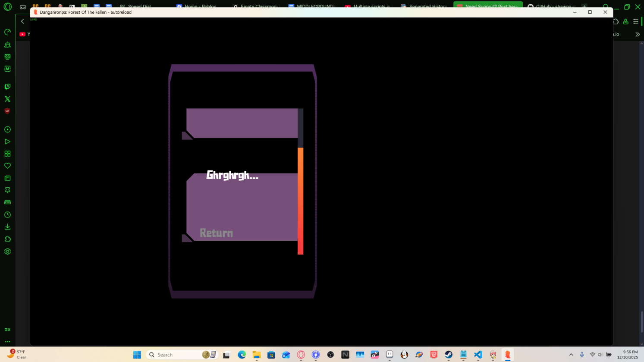Open the clock showing 9:56 PM
This screenshot has height=362, width=644.
[628, 355]
